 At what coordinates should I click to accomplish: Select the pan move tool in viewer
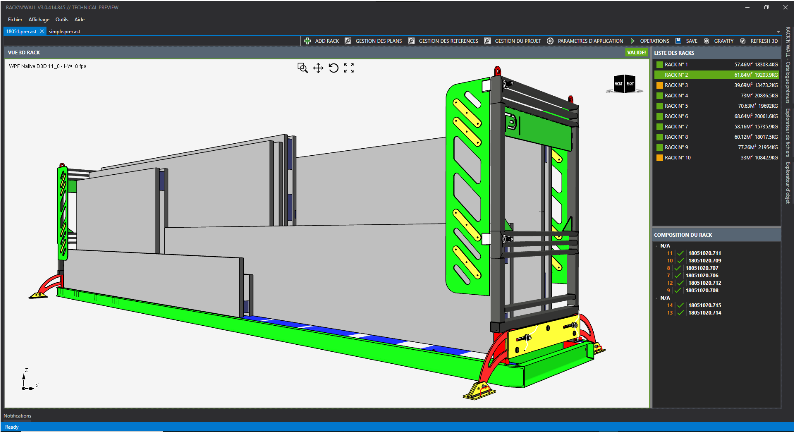[318, 68]
